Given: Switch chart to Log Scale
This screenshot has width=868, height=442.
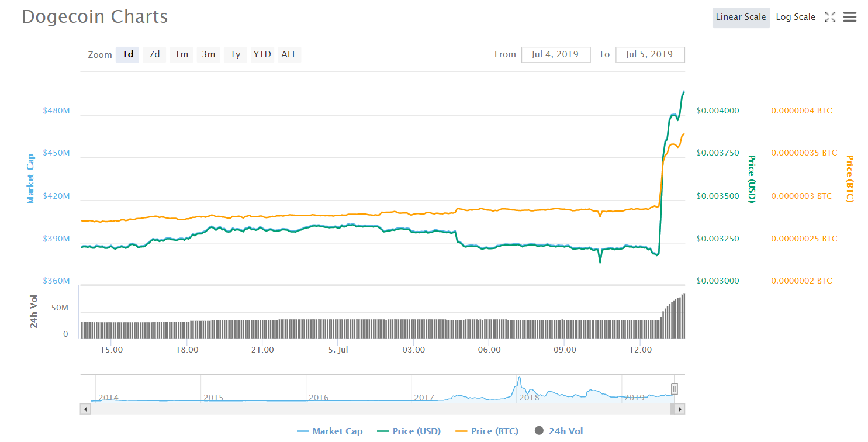Looking at the screenshot, I should tap(796, 17).
